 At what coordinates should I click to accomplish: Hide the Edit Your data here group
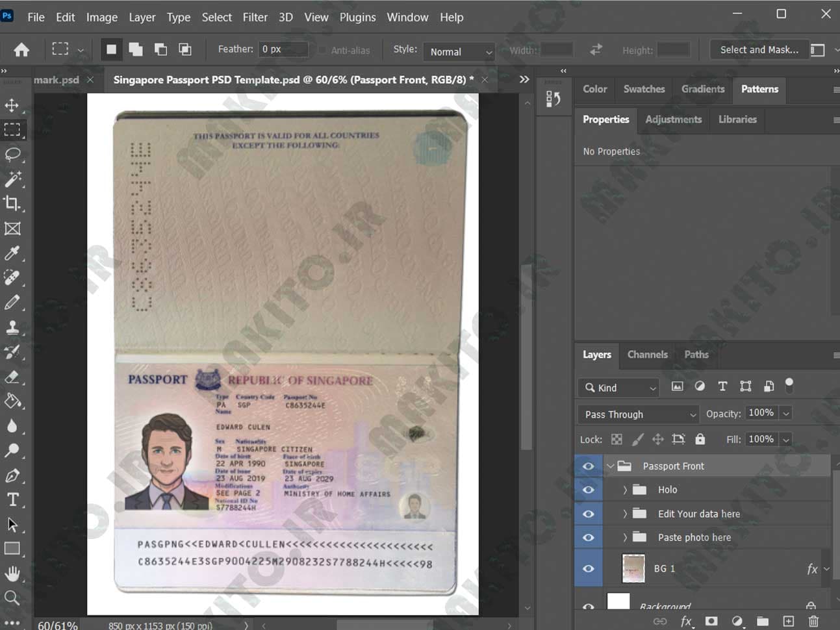pyautogui.click(x=589, y=514)
